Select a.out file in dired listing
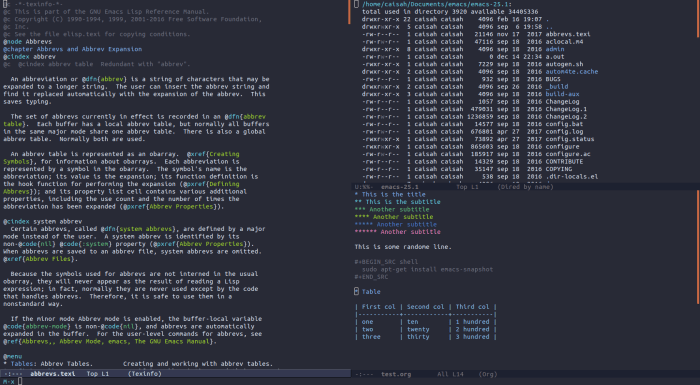 pos(555,57)
